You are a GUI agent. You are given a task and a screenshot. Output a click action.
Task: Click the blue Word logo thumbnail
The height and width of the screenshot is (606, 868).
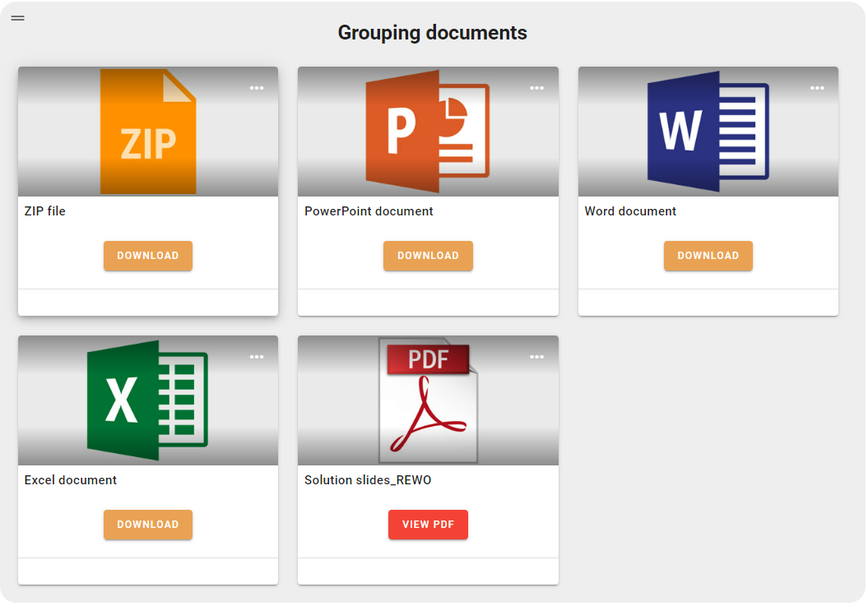pyautogui.click(x=708, y=132)
